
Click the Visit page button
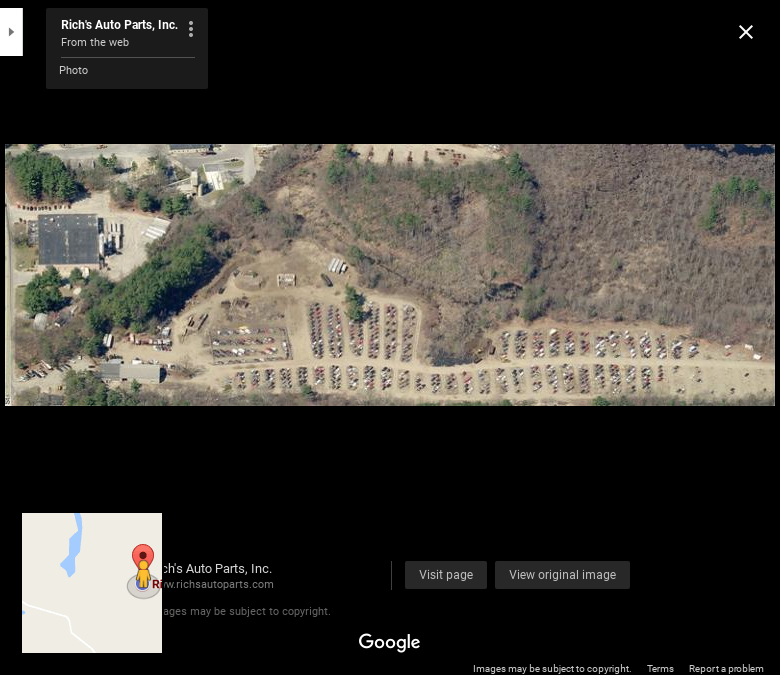pyautogui.click(x=446, y=575)
